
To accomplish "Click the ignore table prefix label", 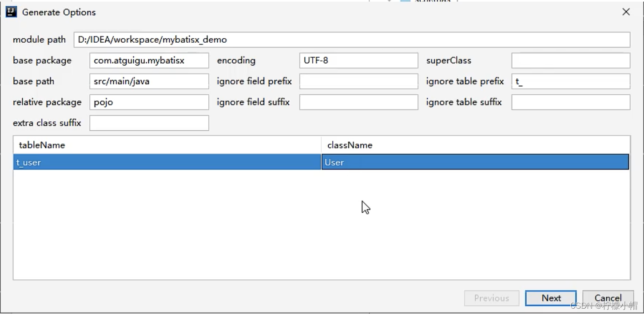I will click(465, 81).
